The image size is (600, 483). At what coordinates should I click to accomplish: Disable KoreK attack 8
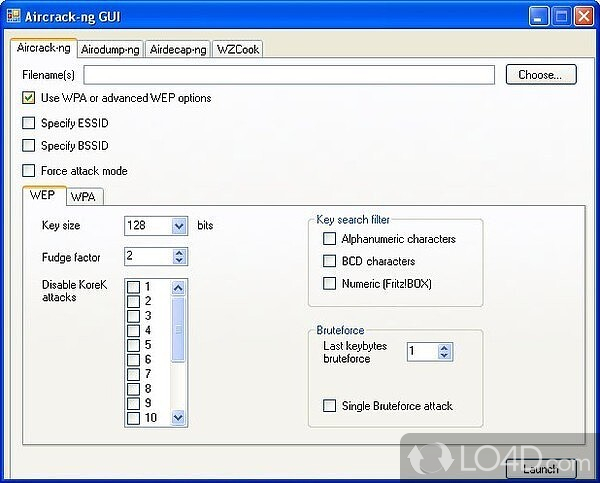134,389
